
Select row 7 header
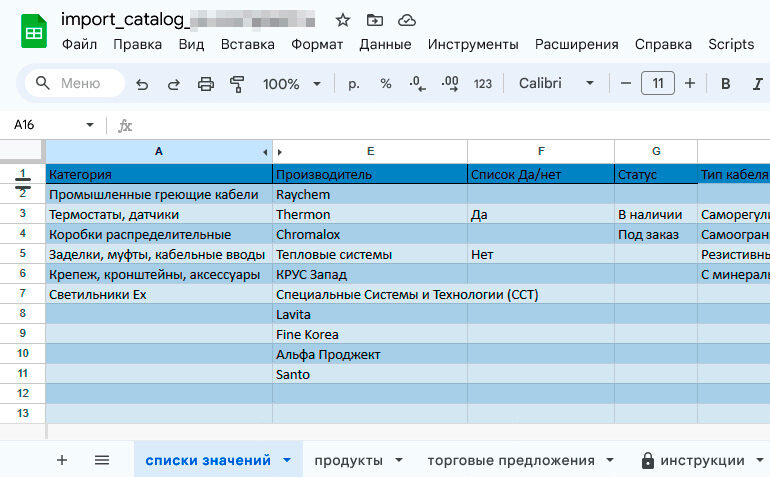(23, 294)
